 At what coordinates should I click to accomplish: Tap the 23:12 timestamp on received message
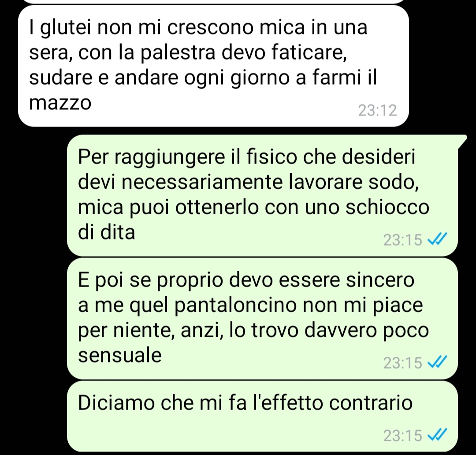pyautogui.click(x=377, y=110)
